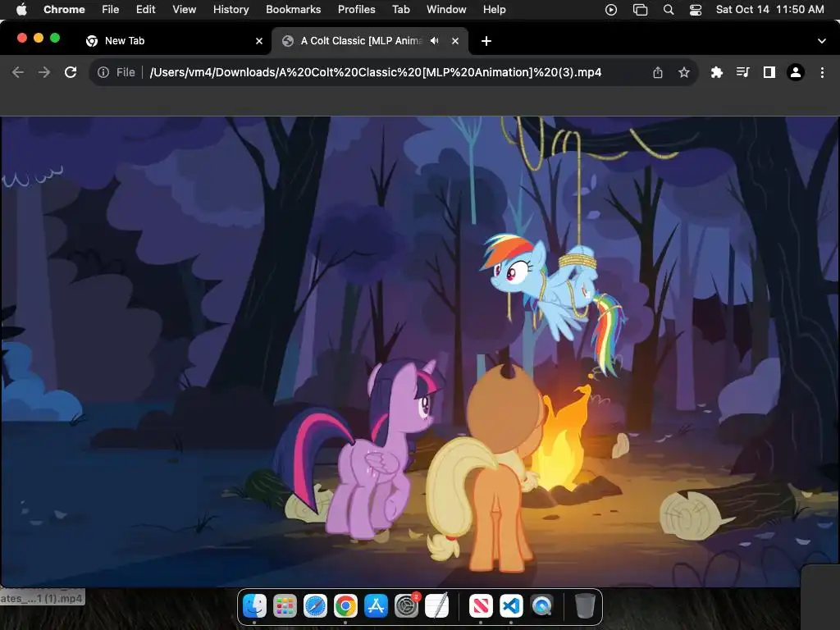Open the File menu
Viewport: 840px width, 630px height.
111,9
